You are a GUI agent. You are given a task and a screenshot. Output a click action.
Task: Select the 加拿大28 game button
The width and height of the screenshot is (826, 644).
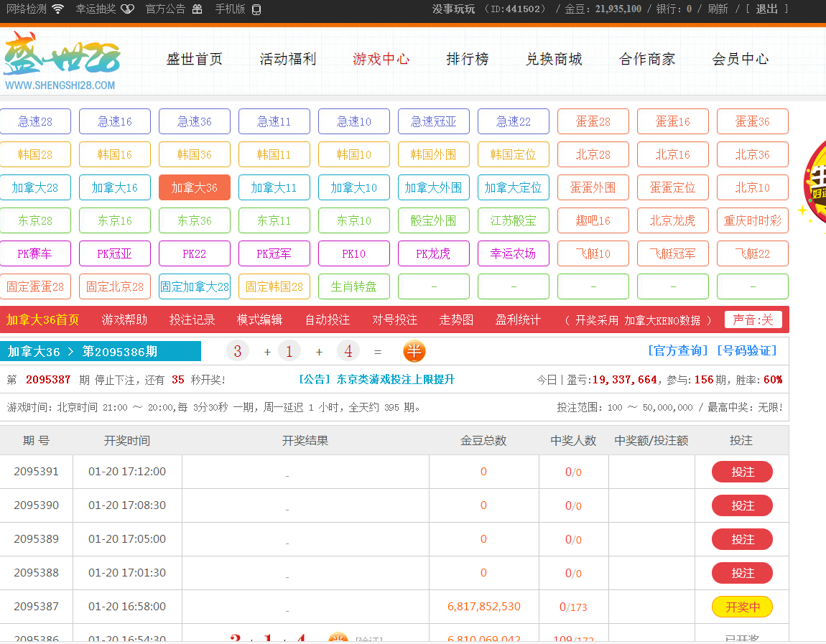(x=35, y=187)
